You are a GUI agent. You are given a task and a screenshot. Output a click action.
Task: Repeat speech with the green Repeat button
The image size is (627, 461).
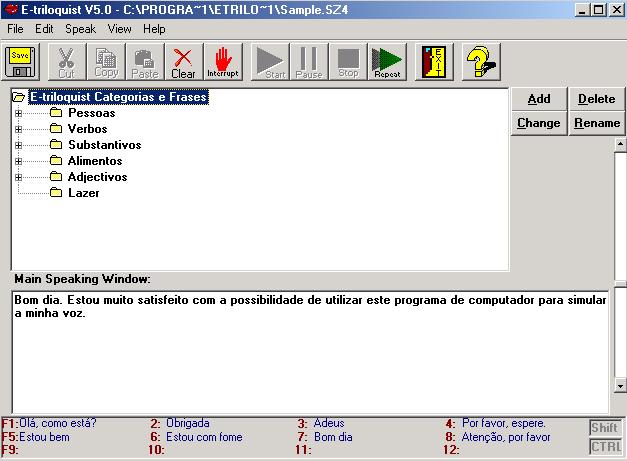(387, 62)
